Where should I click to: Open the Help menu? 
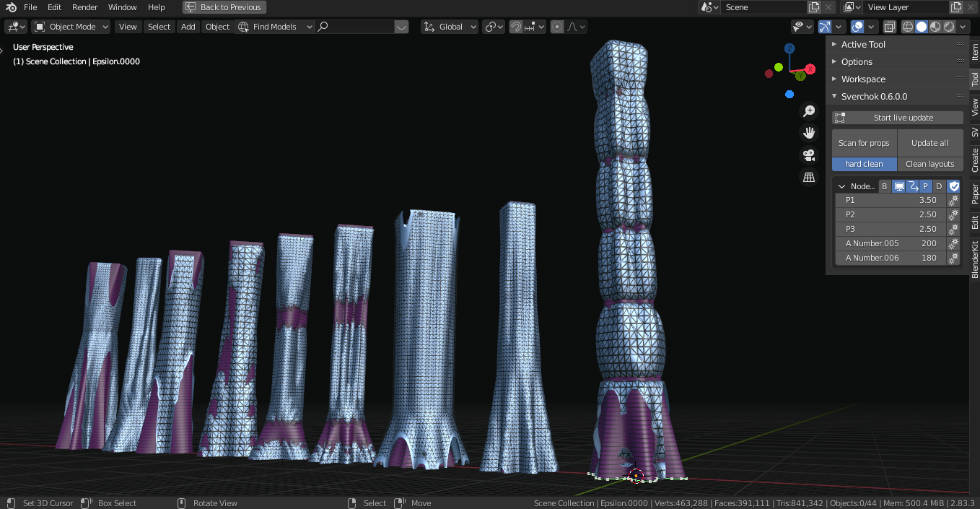tap(157, 7)
